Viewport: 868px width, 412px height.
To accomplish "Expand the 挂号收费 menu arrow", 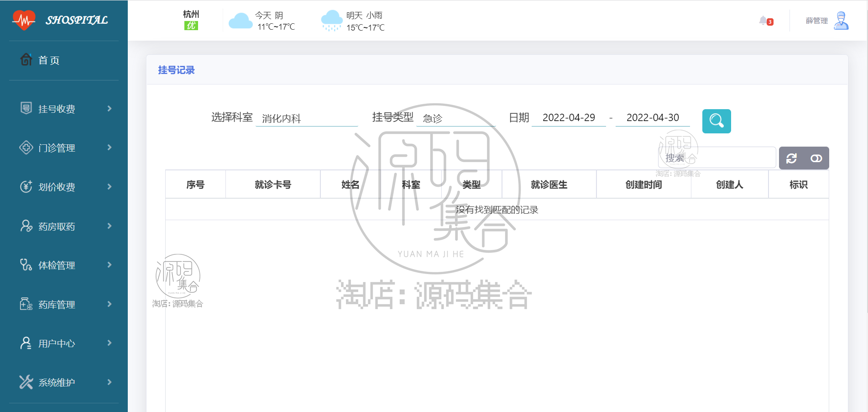I will point(110,108).
